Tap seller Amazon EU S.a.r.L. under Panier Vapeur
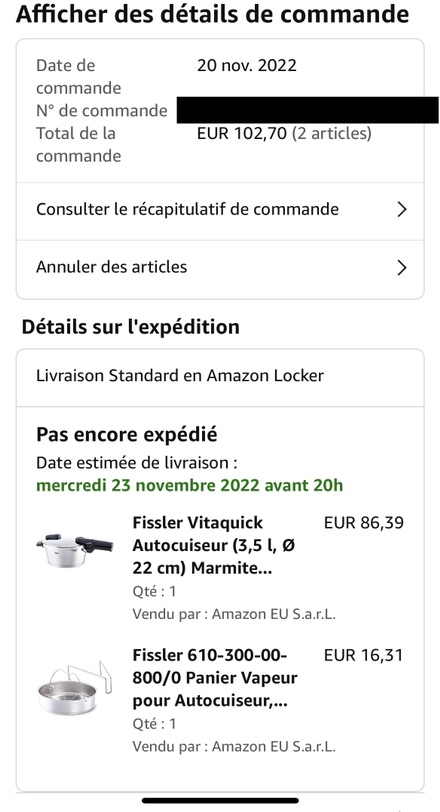This screenshot has width=440, height=812. click(234, 747)
